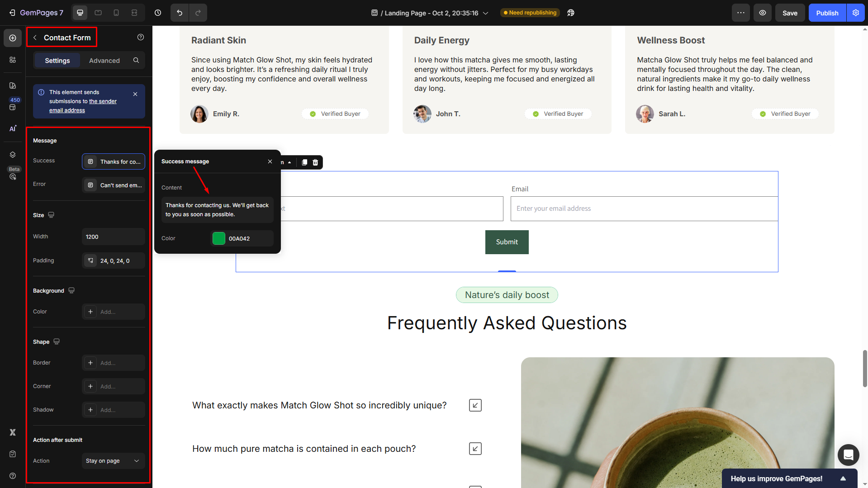Toggle device icon beside Background heading

click(x=71, y=290)
